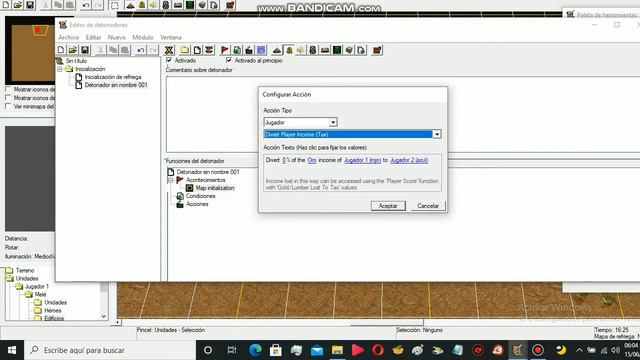Collapse the Acontecimientos node
The width and height of the screenshot is (640, 360).
(171, 180)
